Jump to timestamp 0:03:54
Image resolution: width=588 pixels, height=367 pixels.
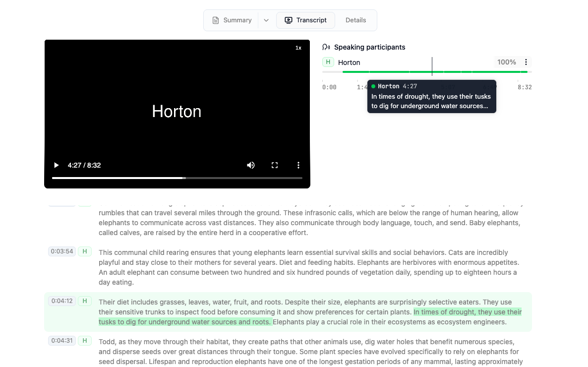coord(62,251)
